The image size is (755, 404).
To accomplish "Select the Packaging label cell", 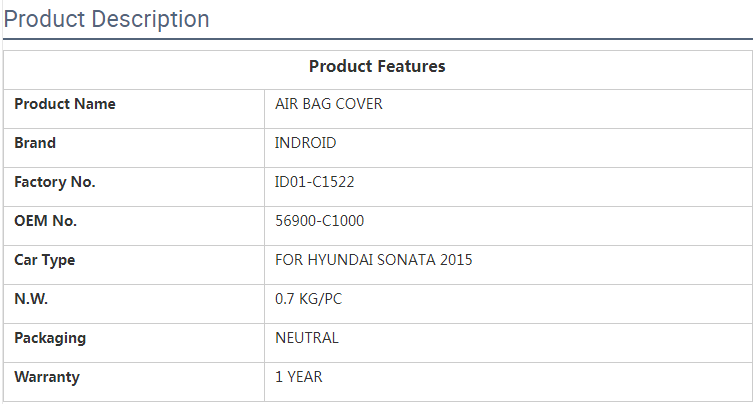I will coord(50,338).
